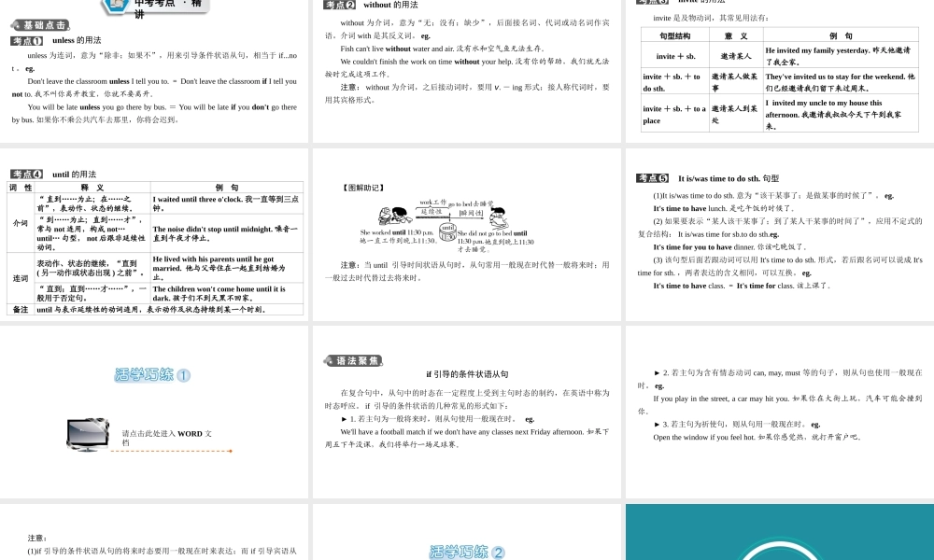
Task: Select the 备注 row in until table
Action: click(x=155, y=310)
